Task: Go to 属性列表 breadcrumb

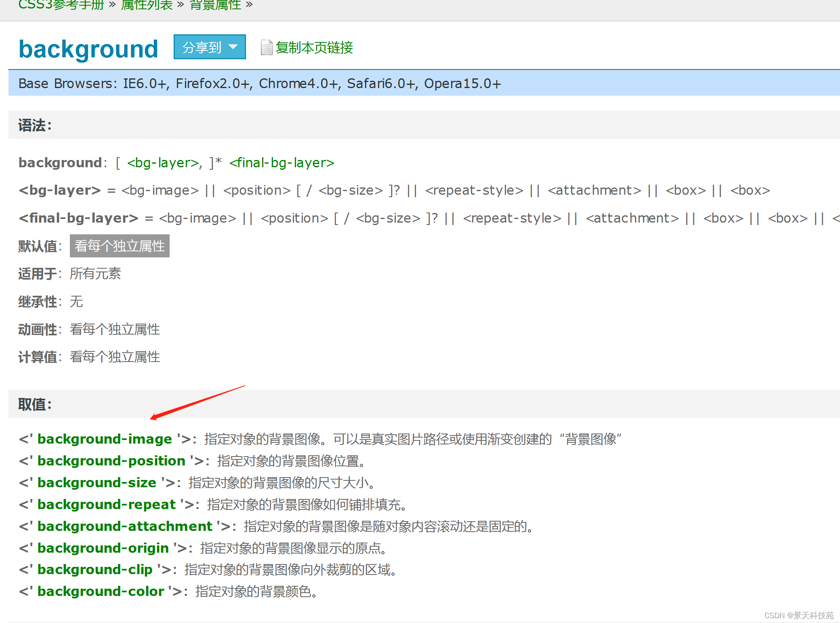Action: [x=147, y=5]
